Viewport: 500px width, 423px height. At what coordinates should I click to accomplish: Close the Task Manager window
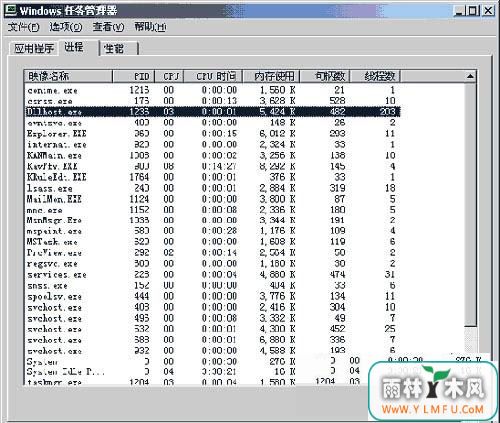488,11
